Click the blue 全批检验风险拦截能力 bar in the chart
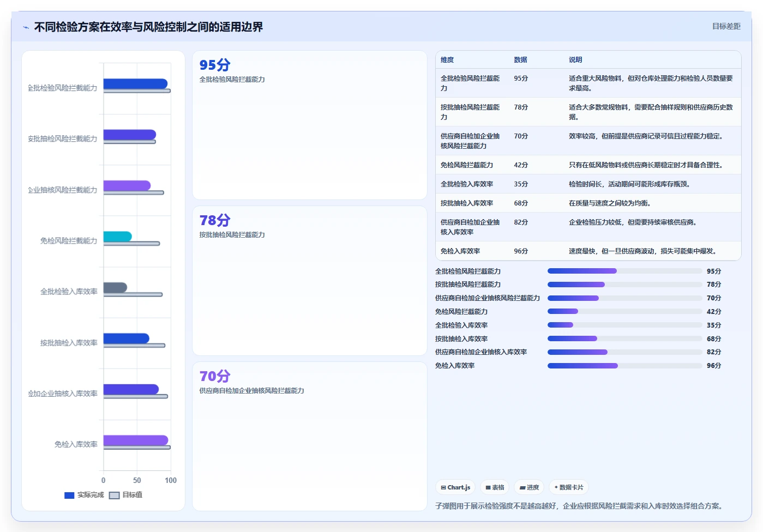 click(x=135, y=83)
